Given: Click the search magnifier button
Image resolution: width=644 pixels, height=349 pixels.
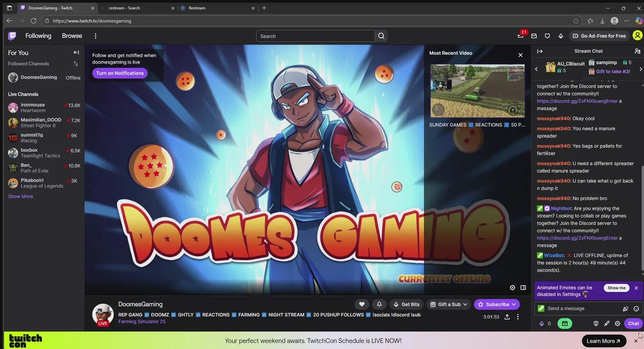Looking at the screenshot, I should click(381, 36).
